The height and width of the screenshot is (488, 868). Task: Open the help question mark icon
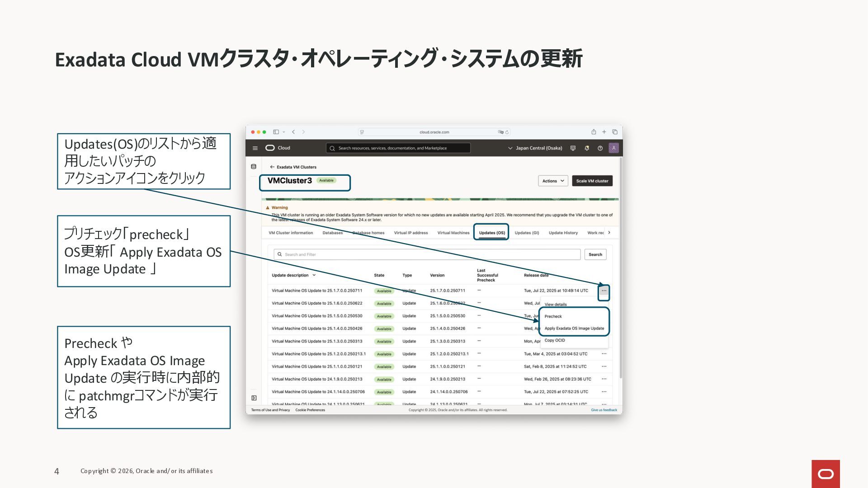coord(600,148)
